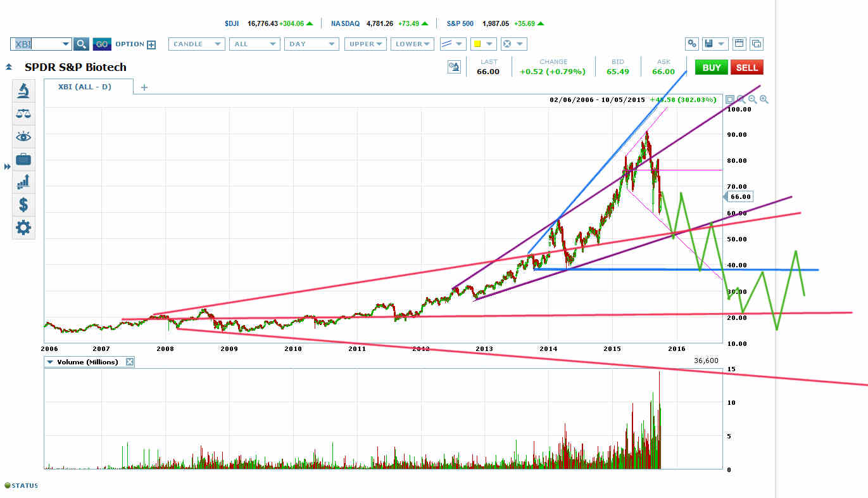The width and height of the screenshot is (868, 498).
Task: Open the symbol XBI dropdown arrow
Action: pos(65,44)
